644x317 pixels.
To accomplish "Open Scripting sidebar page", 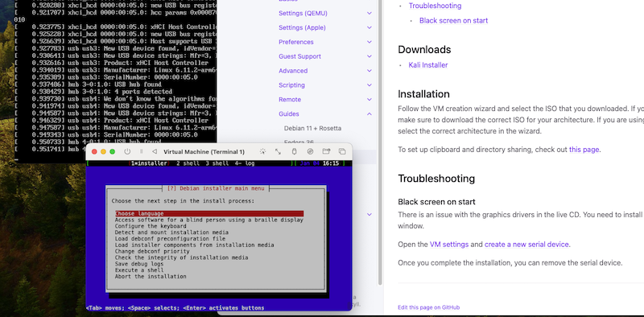I will 291,85.
